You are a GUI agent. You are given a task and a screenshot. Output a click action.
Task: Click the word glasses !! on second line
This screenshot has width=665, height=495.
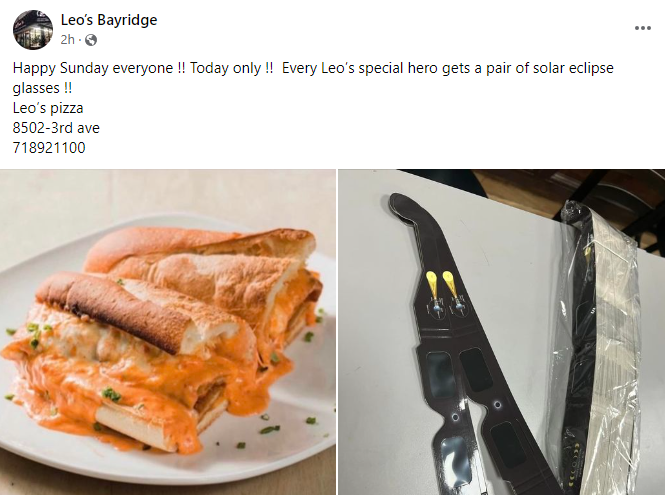42,88
